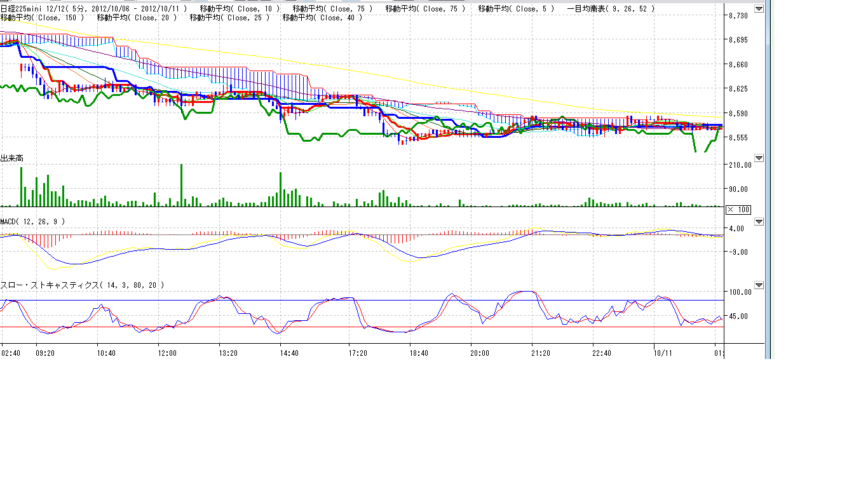Select the 移動平均 (Close, 150) indicator label
The image size is (868, 488).
pyautogui.click(x=43, y=18)
